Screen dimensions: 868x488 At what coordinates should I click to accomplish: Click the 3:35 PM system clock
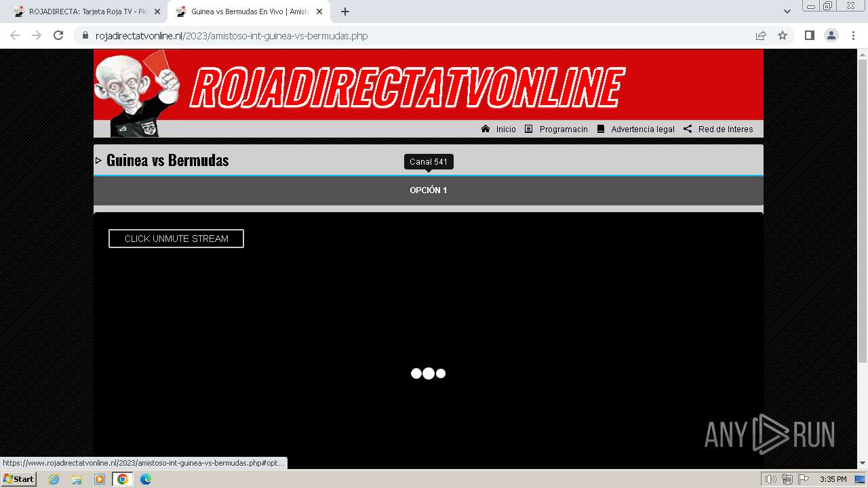pyautogui.click(x=833, y=479)
